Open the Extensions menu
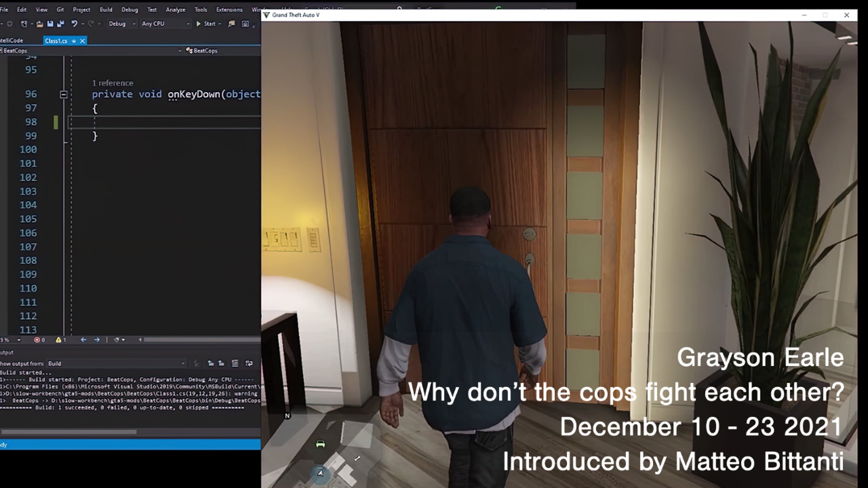This screenshot has width=868, height=488. [229, 10]
